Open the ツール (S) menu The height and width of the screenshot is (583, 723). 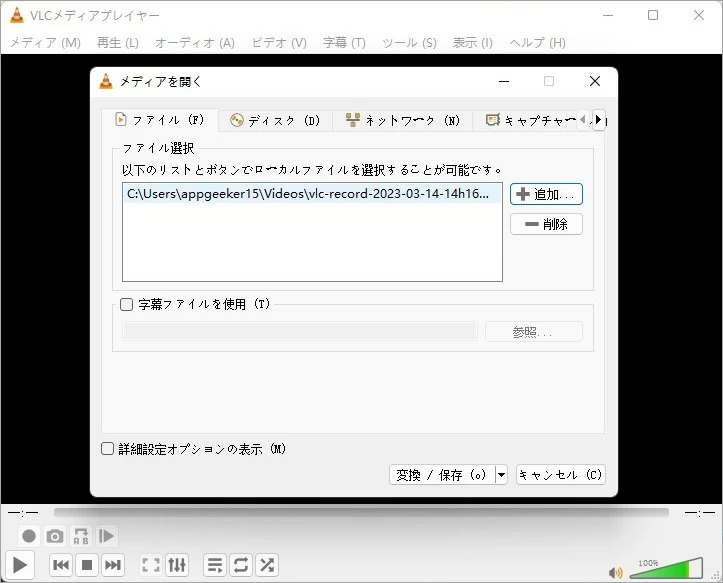click(409, 43)
